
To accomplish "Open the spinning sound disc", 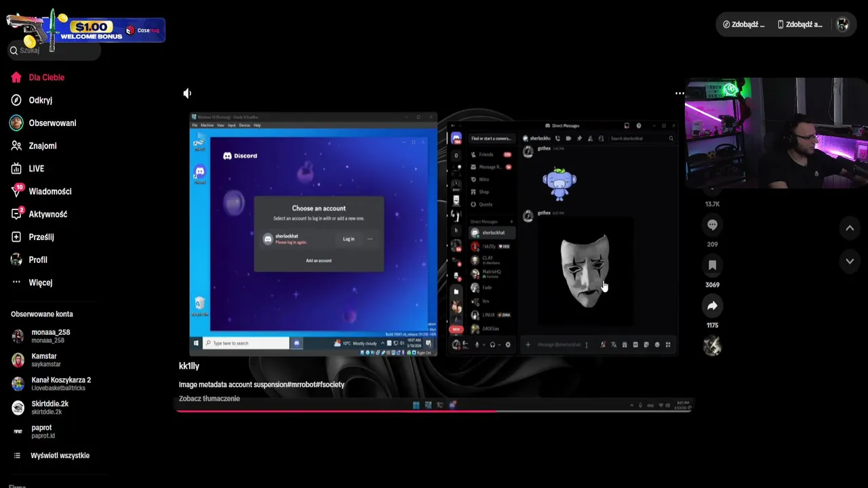I will (x=712, y=346).
